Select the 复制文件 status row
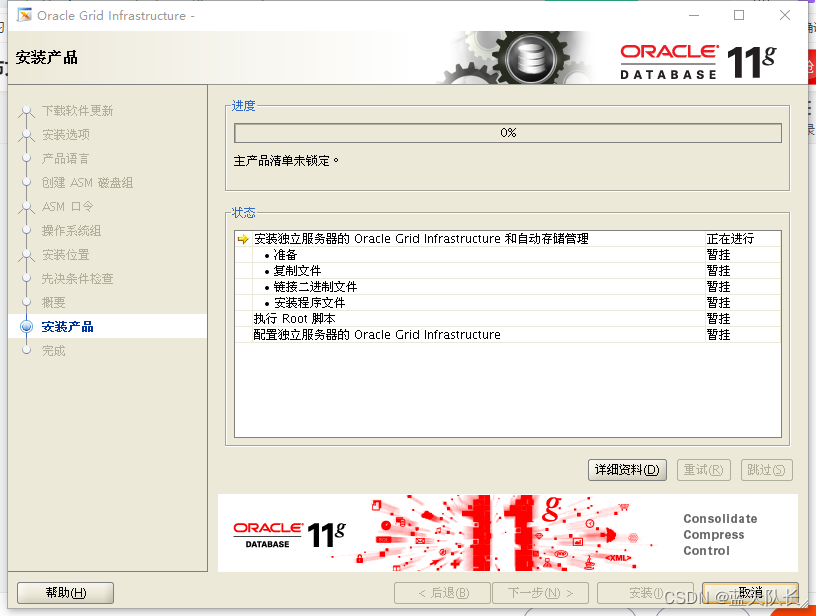 507,271
